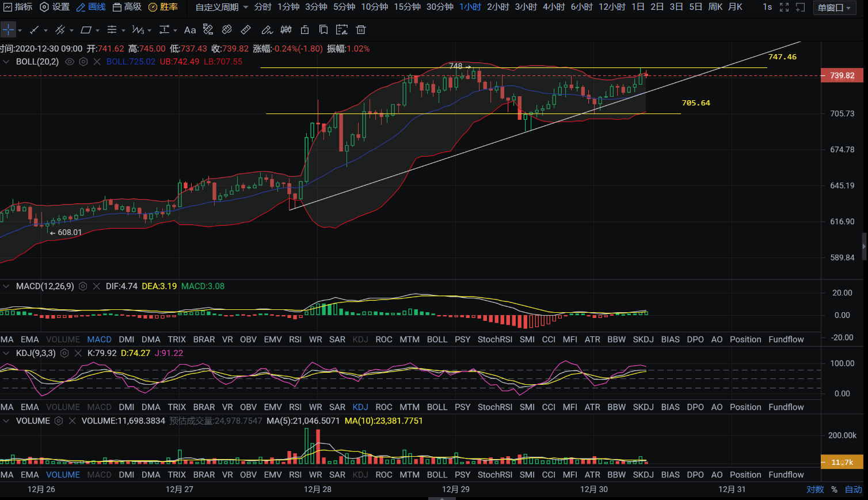Remove the MACD indicator with X

[96, 286]
